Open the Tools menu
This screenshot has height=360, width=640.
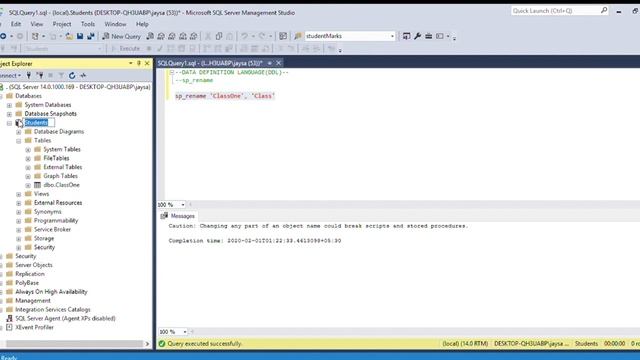(88, 24)
